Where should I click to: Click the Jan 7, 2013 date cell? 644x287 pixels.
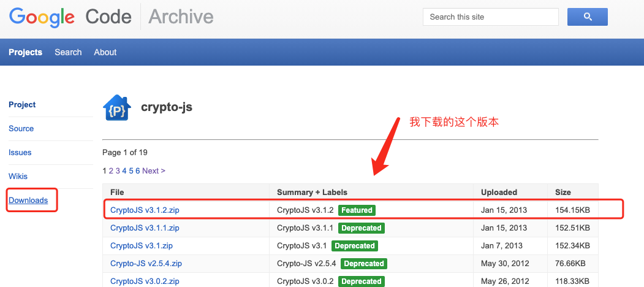(x=502, y=246)
